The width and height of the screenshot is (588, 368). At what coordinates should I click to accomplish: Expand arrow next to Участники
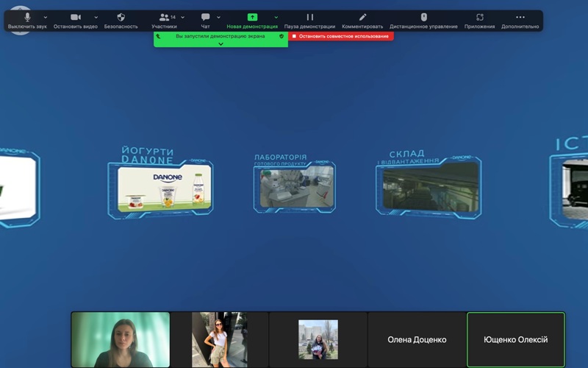click(182, 17)
